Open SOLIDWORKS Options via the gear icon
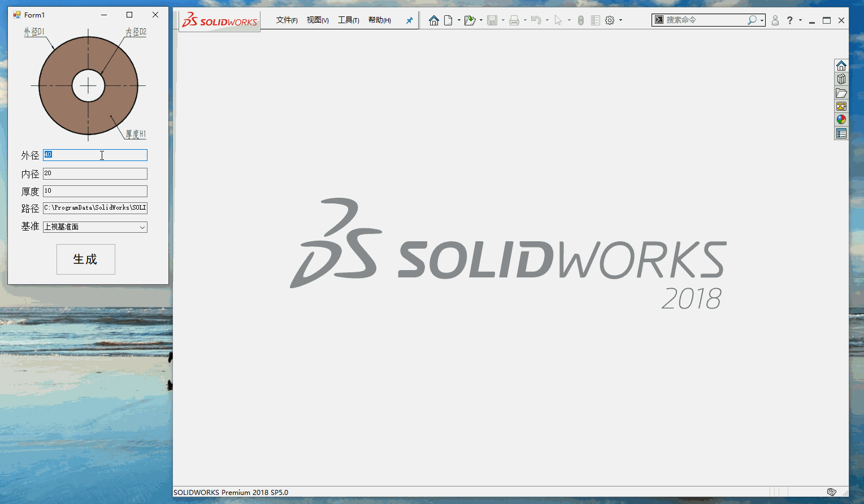Image resolution: width=864 pixels, height=504 pixels. pyautogui.click(x=609, y=20)
